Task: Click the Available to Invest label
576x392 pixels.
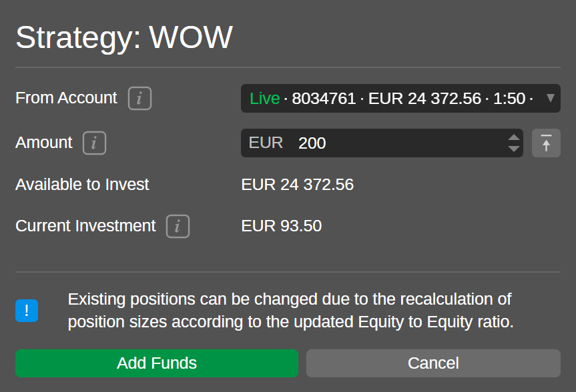Action: click(82, 185)
